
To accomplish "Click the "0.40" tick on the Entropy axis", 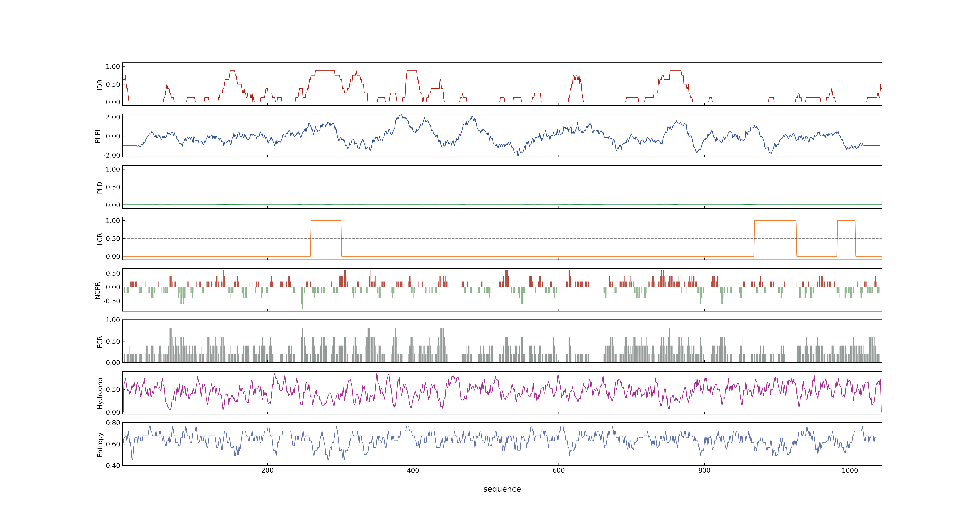I will click(113, 466).
